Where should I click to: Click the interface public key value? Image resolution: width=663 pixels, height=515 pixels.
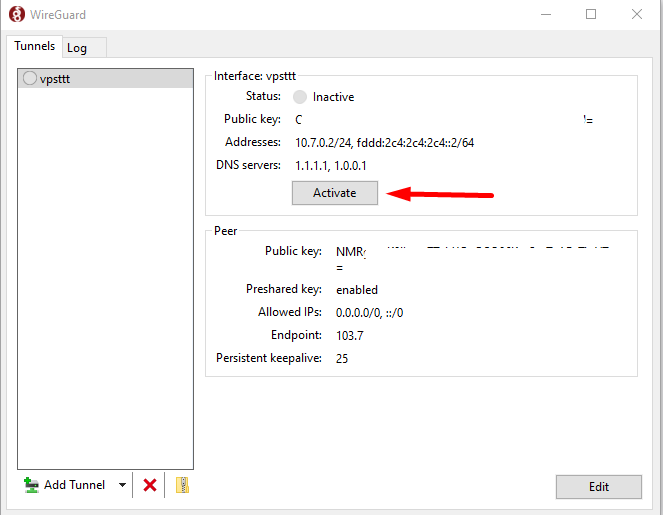444,120
